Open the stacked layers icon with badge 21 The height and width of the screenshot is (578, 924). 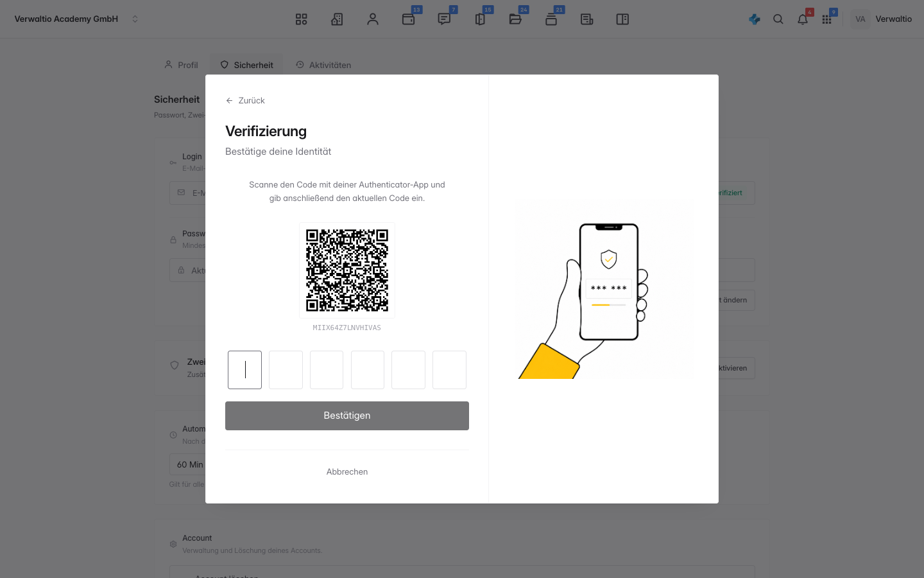(x=551, y=19)
